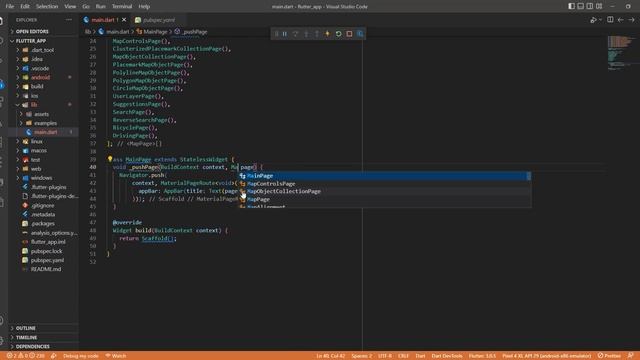
Task: Click Step Out in debug toolbar
Action: (x=317, y=34)
